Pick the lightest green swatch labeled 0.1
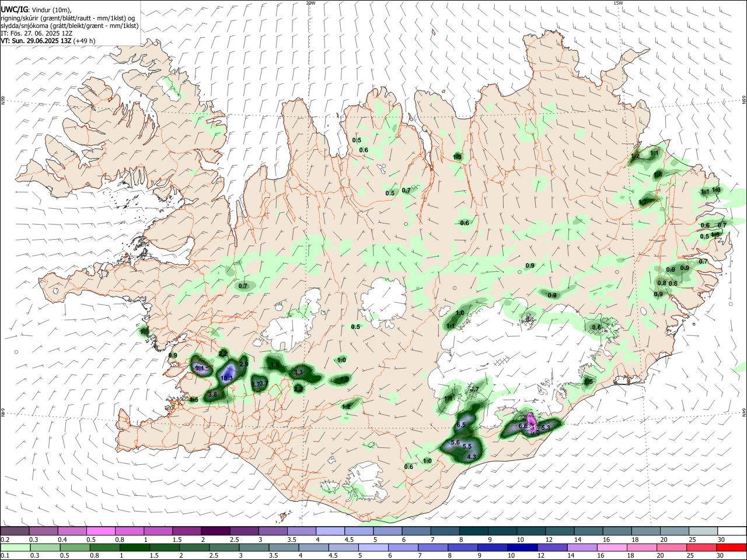 15,547
